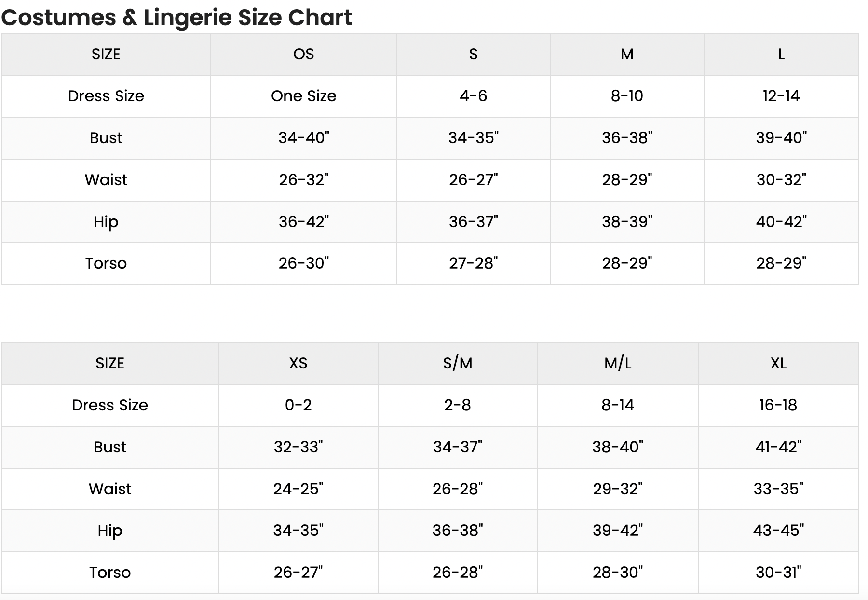Viewport: 868px width, 600px height.
Task: Select the 26-32" waist measurement cell
Action: point(303,180)
